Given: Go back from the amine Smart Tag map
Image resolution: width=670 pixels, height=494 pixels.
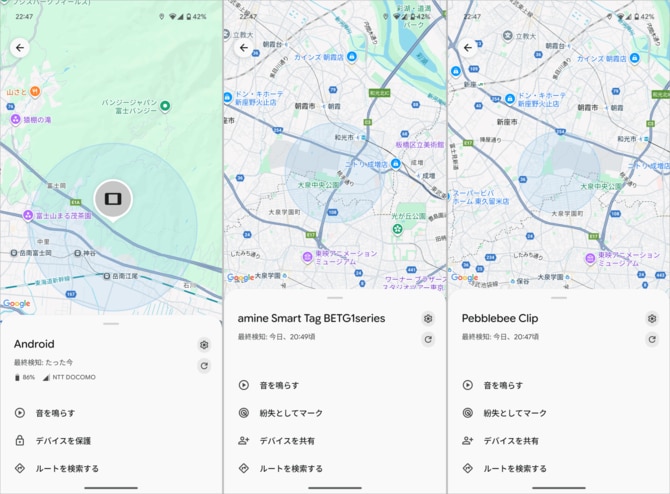Looking at the screenshot, I should coord(244,48).
